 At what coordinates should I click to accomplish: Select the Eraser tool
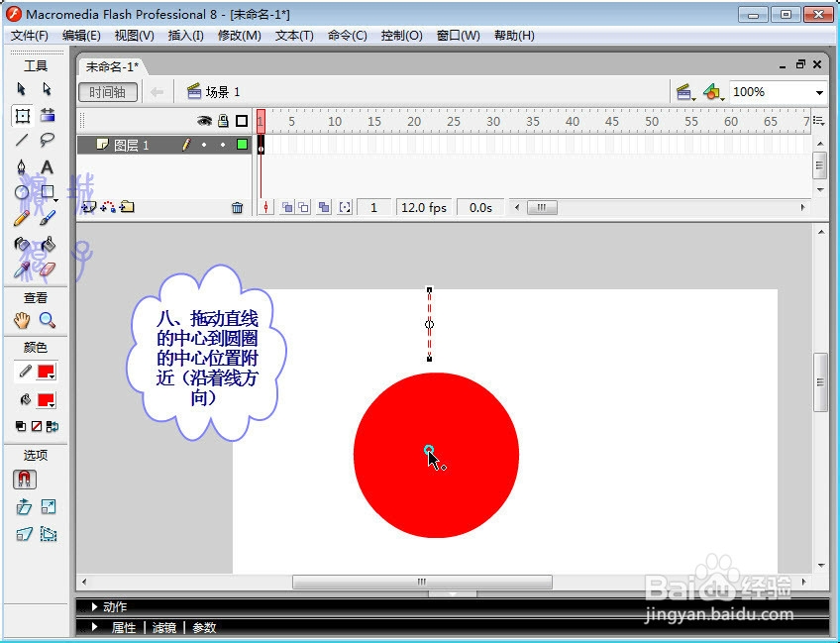(48, 270)
